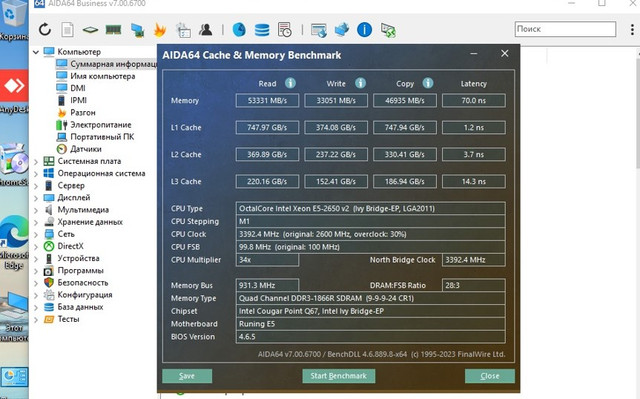This screenshot has height=399, width=640.
Task: Click the Copy column info icon
Action: click(x=428, y=83)
